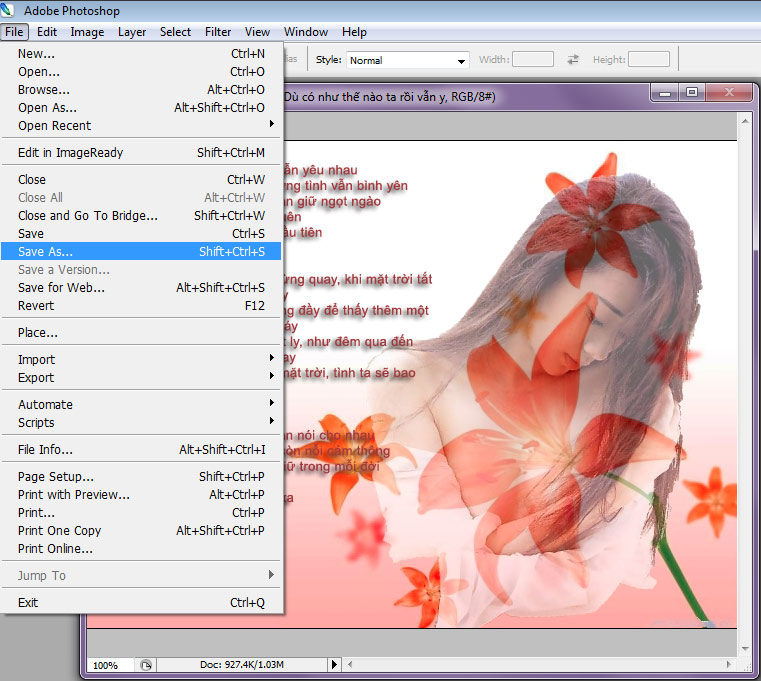Choose Save As from the File menu
This screenshot has height=681, width=761.
(x=45, y=252)
